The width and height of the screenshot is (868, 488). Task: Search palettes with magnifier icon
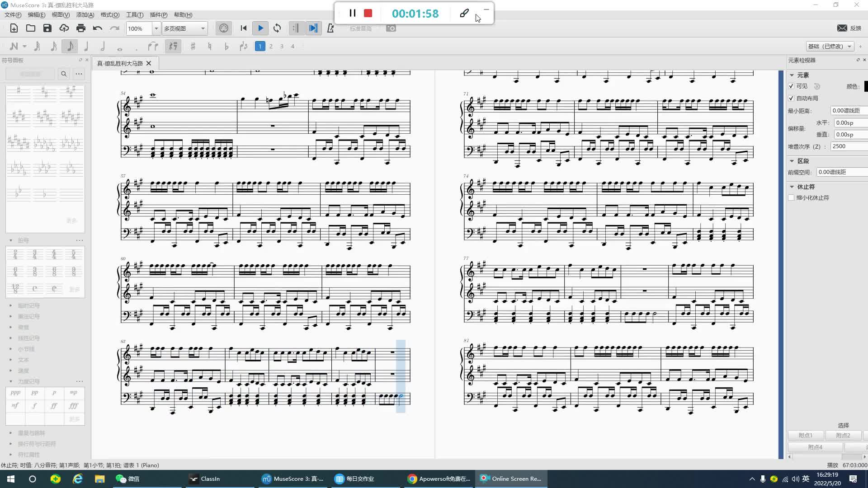[64, 74]
